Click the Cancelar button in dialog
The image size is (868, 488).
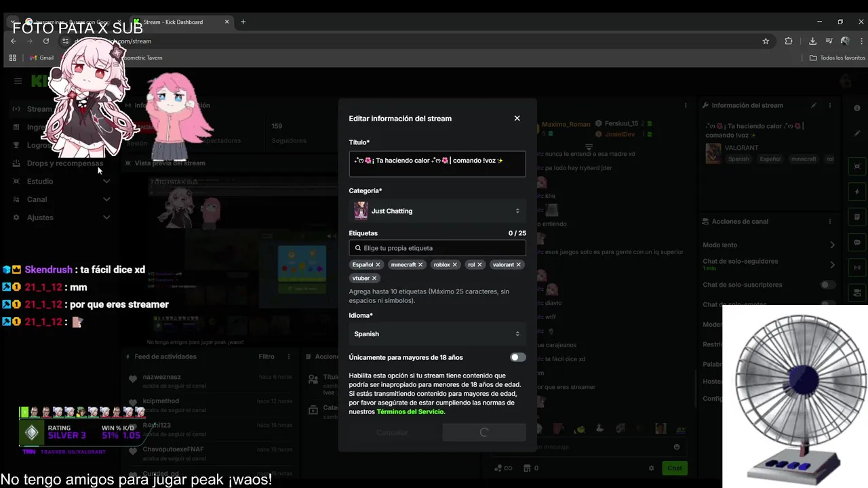pyautogui.click(x=392, y=432)
